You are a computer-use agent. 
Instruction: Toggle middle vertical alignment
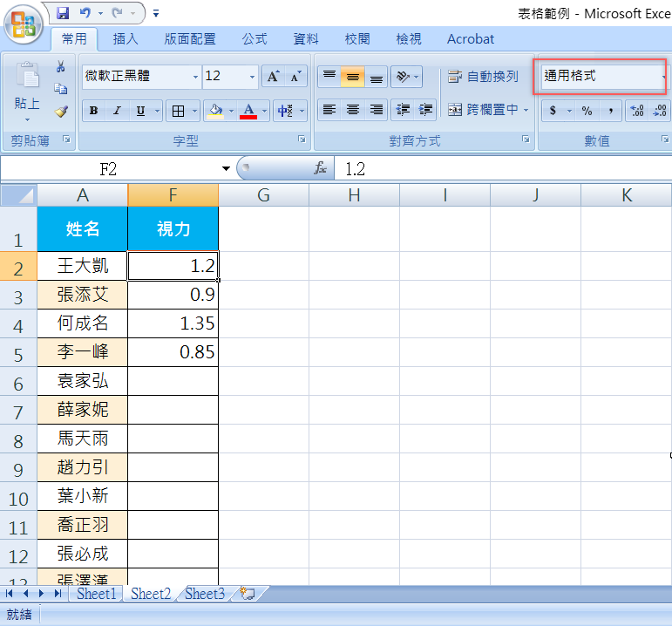[x=352, y=77]
